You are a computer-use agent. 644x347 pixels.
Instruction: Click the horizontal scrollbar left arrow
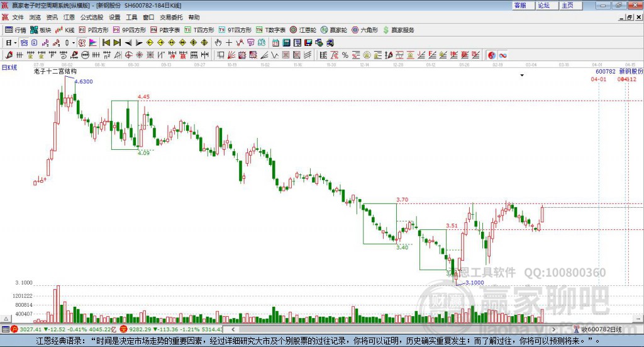tap(233, 329)
